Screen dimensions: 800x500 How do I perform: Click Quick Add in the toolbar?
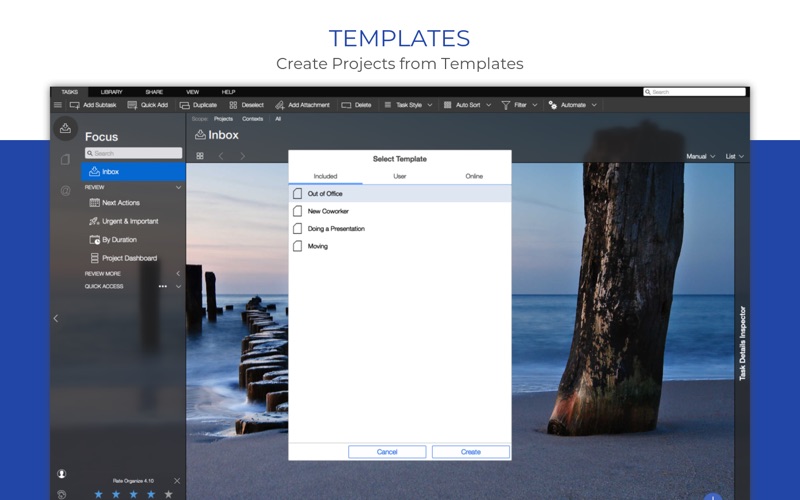[x=147, y=105]
